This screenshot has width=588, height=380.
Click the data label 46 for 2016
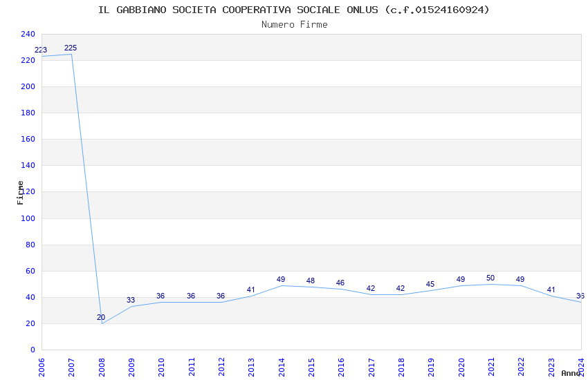coord(340,283)
